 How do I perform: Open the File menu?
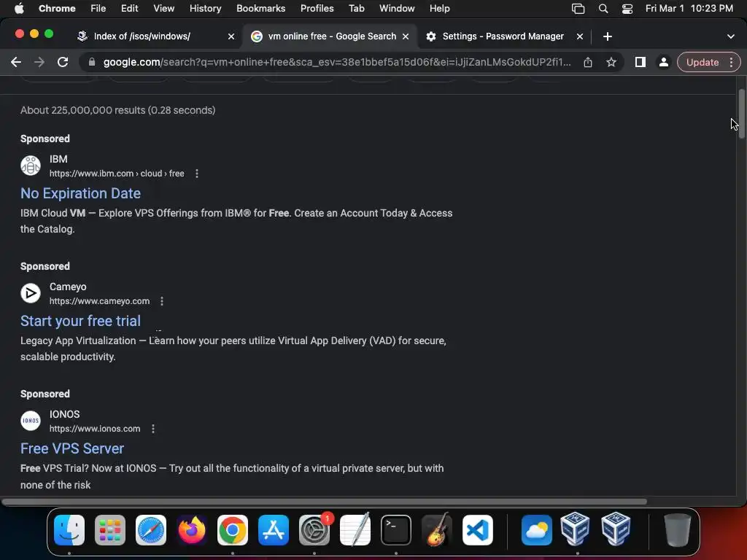tap(98, 9)
